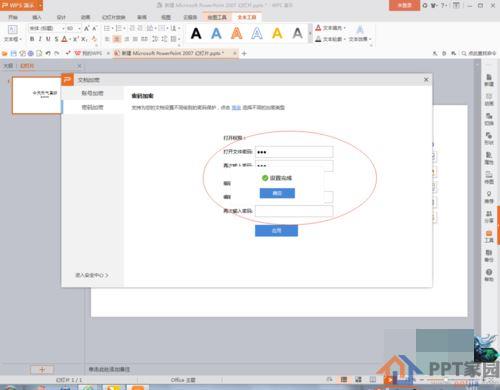This screenshot has height=390, width=500.
Task: Close the document encryption dialog
Action: point(426,80)
